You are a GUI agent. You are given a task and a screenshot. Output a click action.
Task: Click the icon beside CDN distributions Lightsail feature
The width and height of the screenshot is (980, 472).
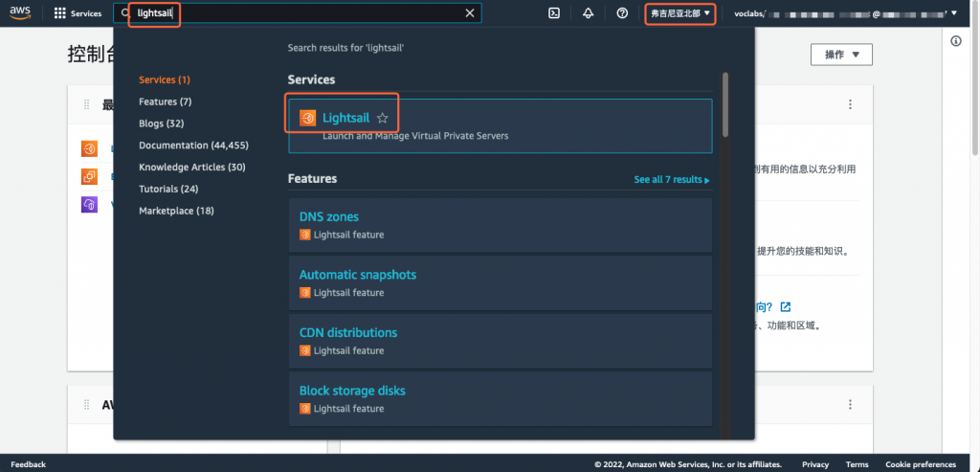[x=305, y=350]
